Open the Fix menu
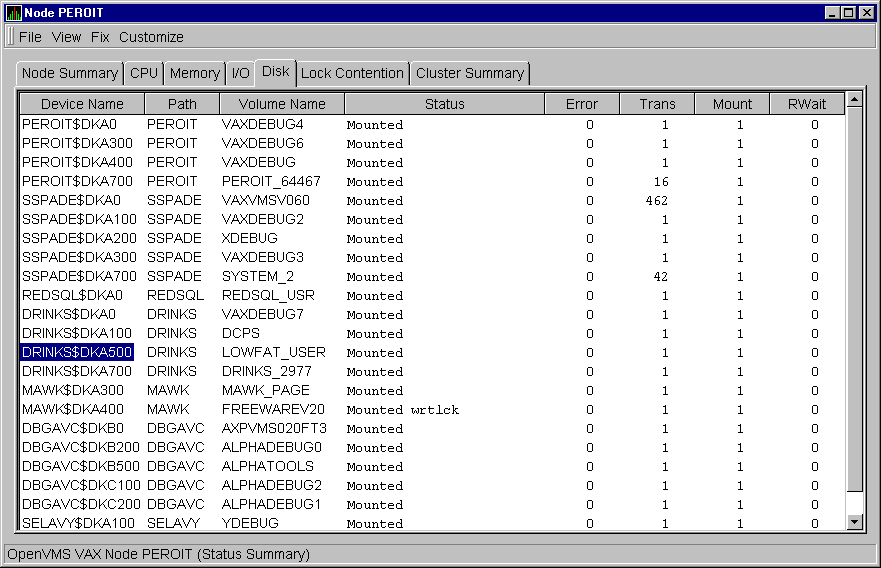The height and width of the screenshot is (568, 881). pos(100,37)
